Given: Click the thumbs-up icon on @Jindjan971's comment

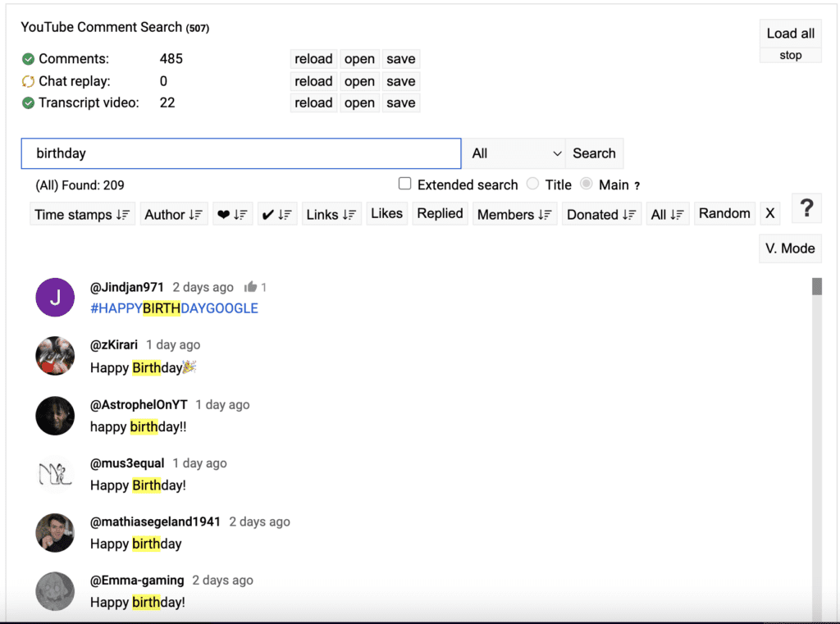Looking at the screenshot, I should (x=250, y=287).
